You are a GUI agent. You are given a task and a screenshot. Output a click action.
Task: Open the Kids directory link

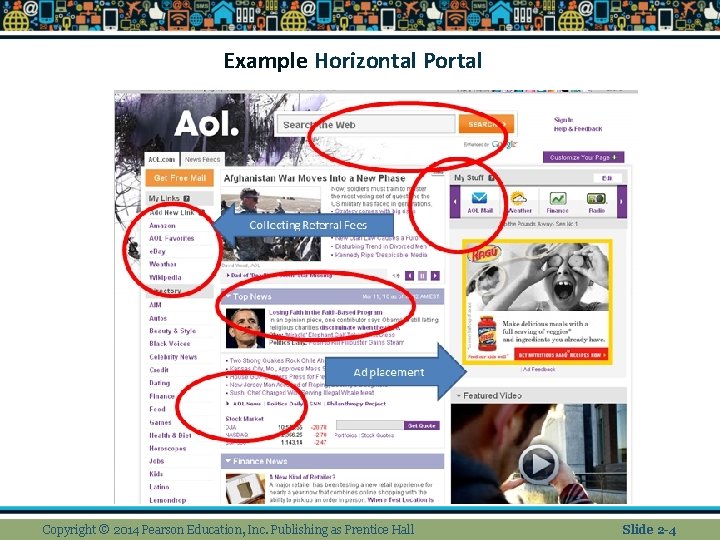[x=156, y=474]
